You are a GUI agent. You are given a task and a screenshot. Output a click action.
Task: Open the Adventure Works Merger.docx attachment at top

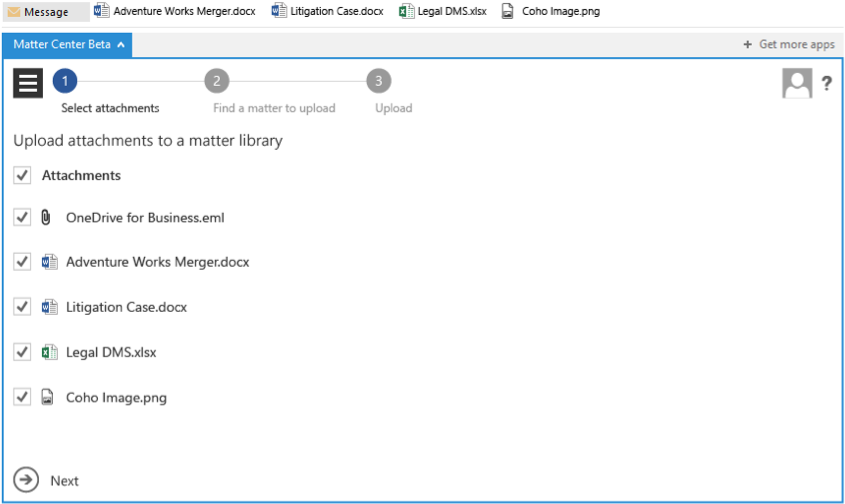(x=175, y=11)
